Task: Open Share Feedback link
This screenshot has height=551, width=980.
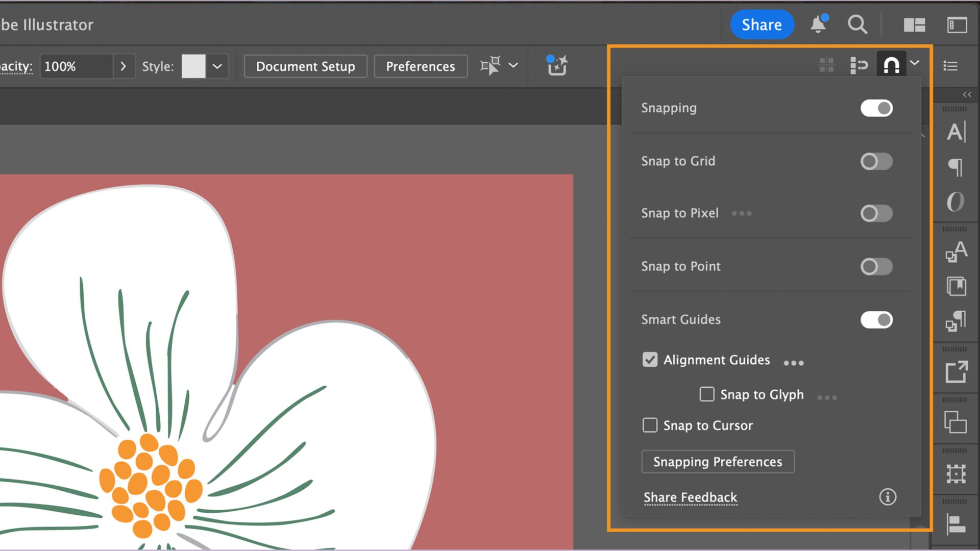Action: (690, 497)
